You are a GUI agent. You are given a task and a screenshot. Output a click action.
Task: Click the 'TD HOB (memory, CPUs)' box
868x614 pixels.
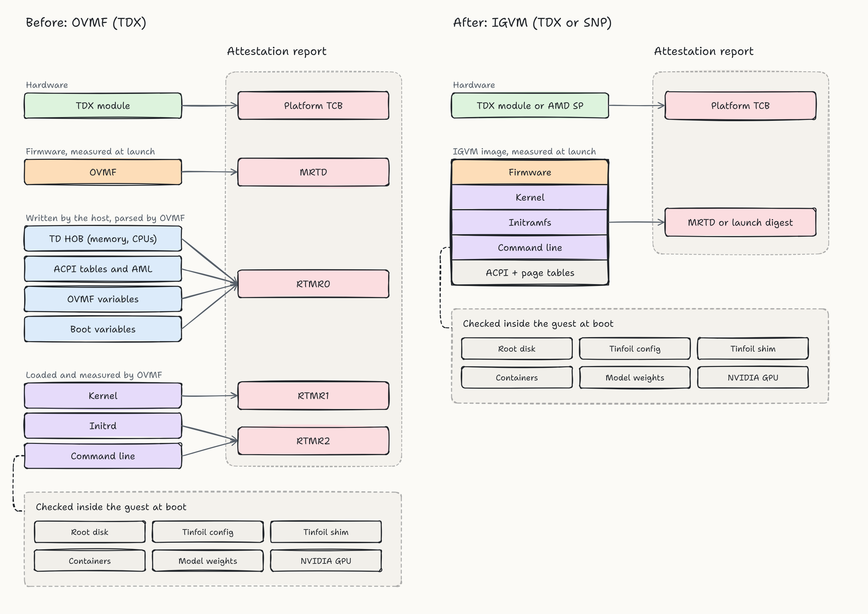pyautogui.click(x=103, y=239)
